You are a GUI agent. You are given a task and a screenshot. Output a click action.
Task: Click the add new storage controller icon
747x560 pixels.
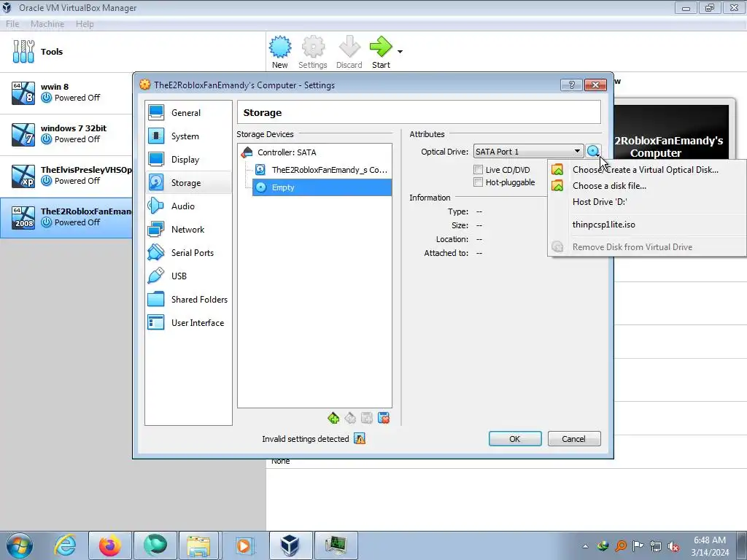tap(333, 418)
